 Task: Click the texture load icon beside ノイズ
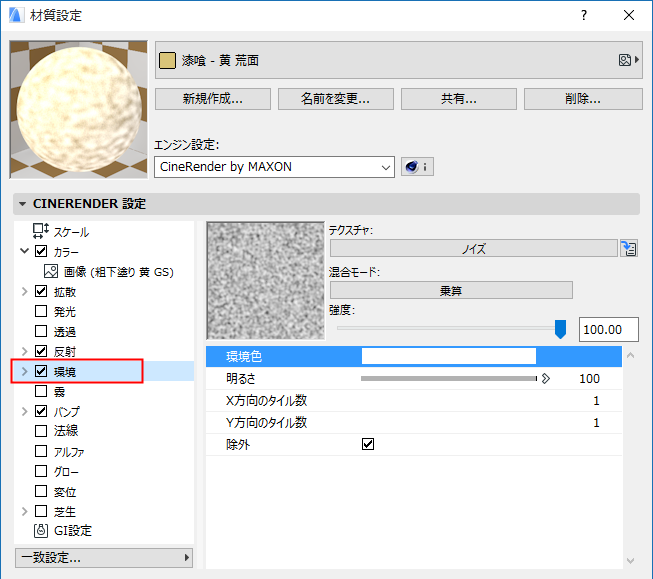point(629,249)
